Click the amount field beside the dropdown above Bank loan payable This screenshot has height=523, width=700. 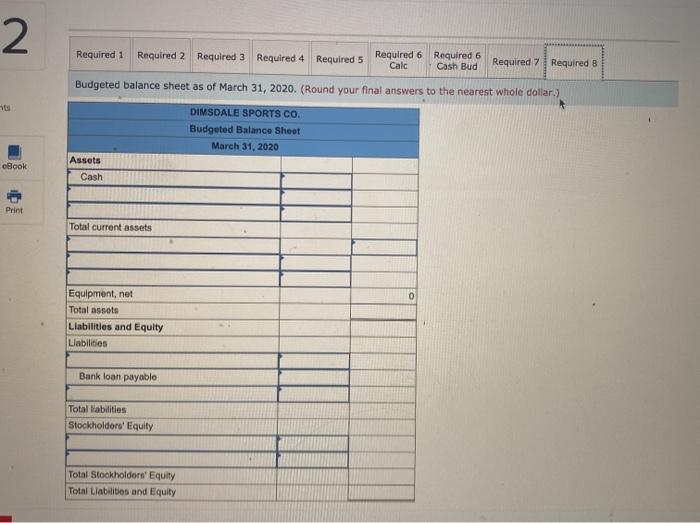(x=314, y=361)
